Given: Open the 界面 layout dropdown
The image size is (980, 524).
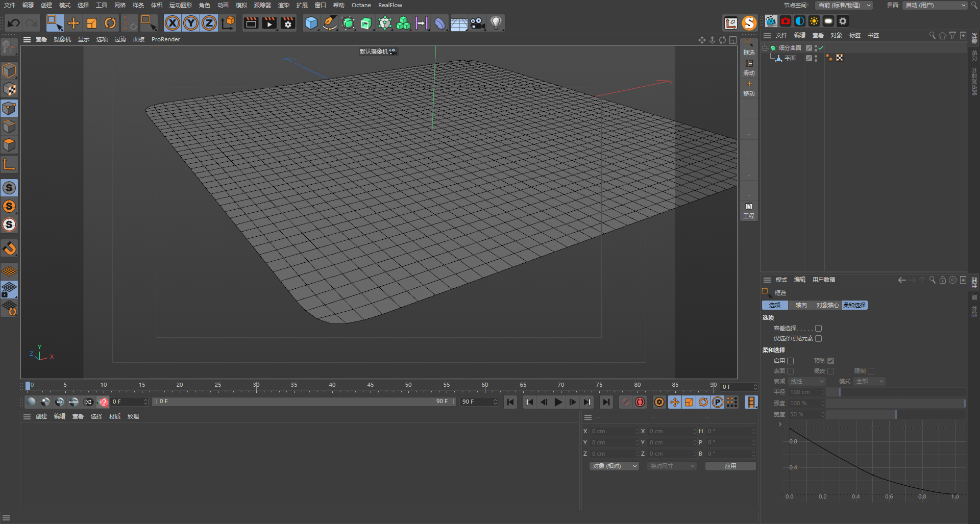Looking at the screenshot, I should pyautogui.click(x=935, y=5).
